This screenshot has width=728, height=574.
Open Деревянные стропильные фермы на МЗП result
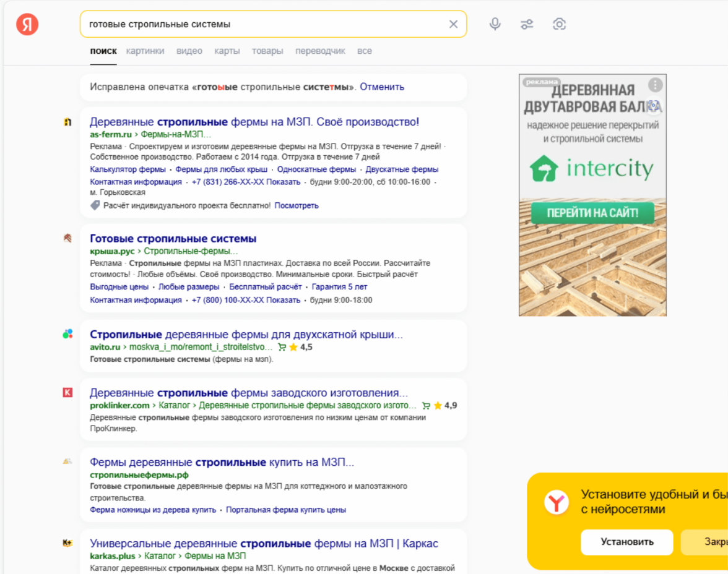coord(254,122)
